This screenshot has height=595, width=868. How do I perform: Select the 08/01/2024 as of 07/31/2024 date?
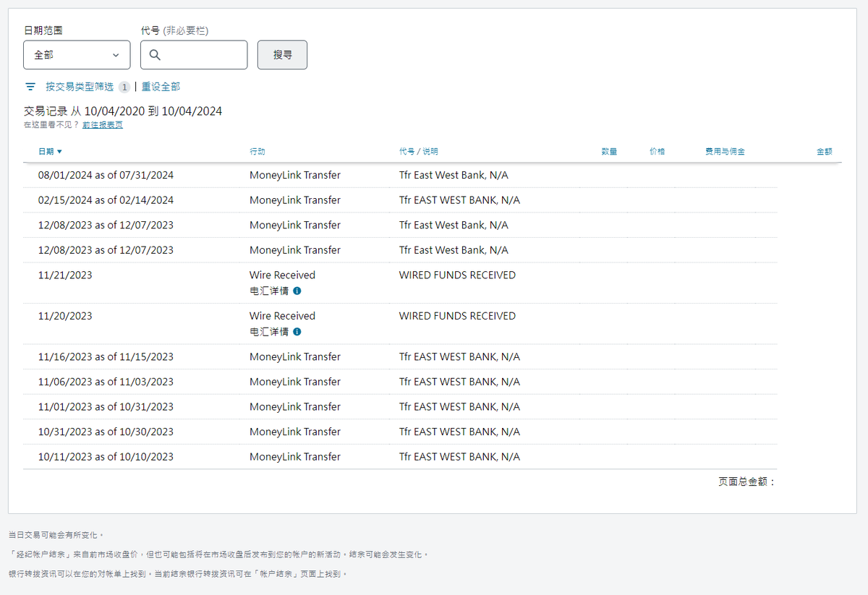(x=106, y=175)
